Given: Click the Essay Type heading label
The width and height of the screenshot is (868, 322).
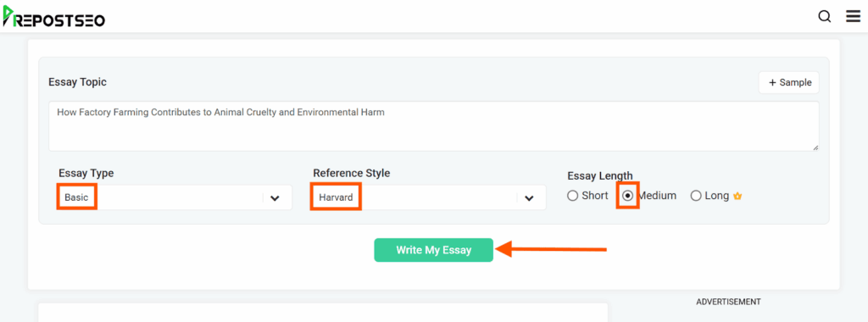Looking at the screenshot, I should tap(86, 173).
